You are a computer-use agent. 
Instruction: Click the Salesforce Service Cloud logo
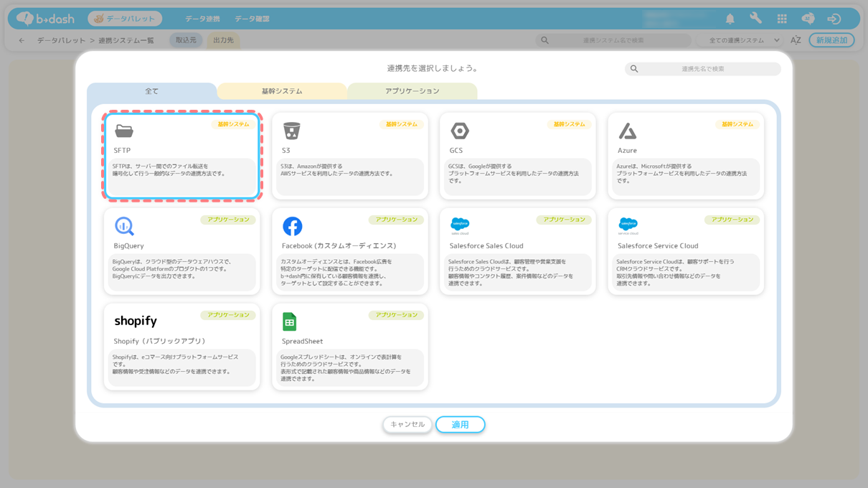pos(628,226)
